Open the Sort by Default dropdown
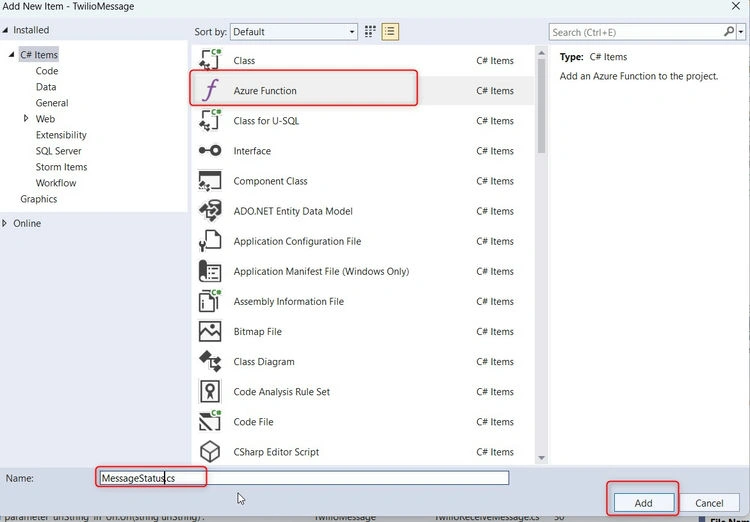The height and width of the screenshot is (522, 750). [x=294, y=32]
